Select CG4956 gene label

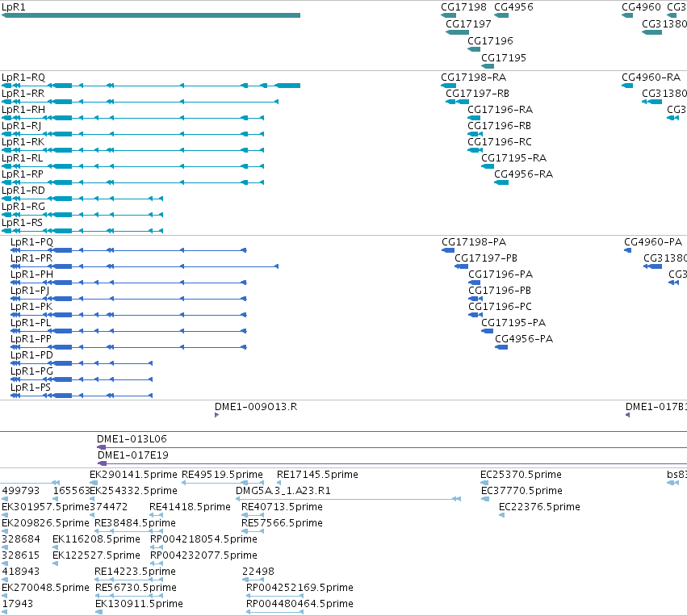pos(513,7)
